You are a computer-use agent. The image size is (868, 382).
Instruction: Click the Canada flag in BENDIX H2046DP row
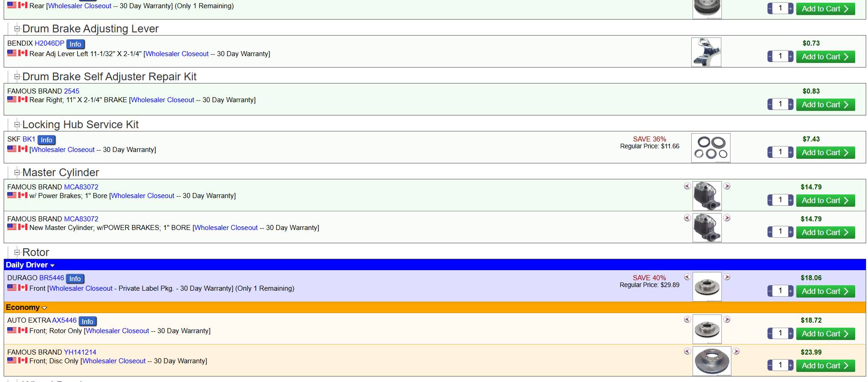point(23,53)
